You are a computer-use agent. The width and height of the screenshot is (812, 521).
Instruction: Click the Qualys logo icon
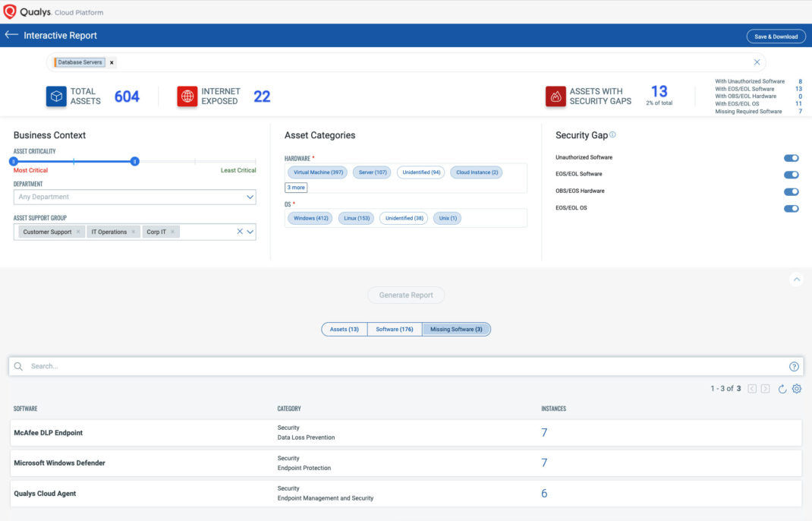click(x=10, y=11)
